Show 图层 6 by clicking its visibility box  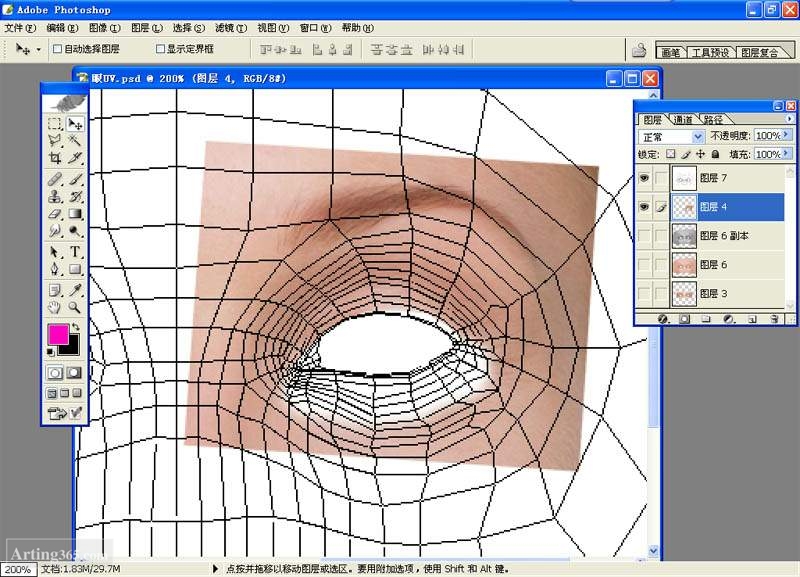[644, 265]
